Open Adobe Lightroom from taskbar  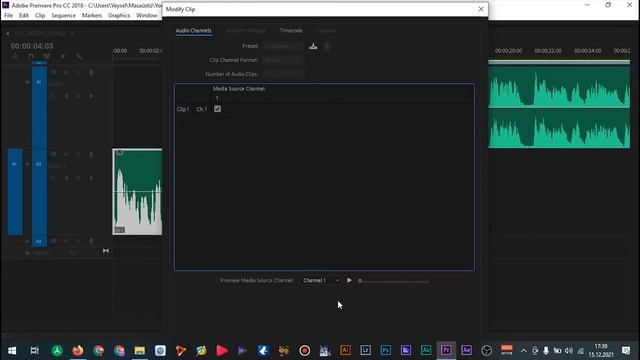(x=365, y=350)
